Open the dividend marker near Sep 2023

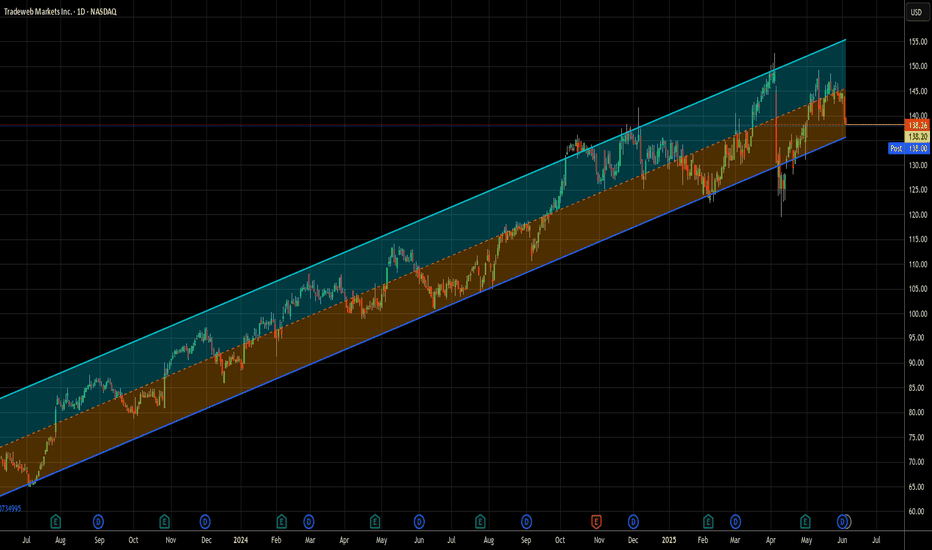[98, 522]
